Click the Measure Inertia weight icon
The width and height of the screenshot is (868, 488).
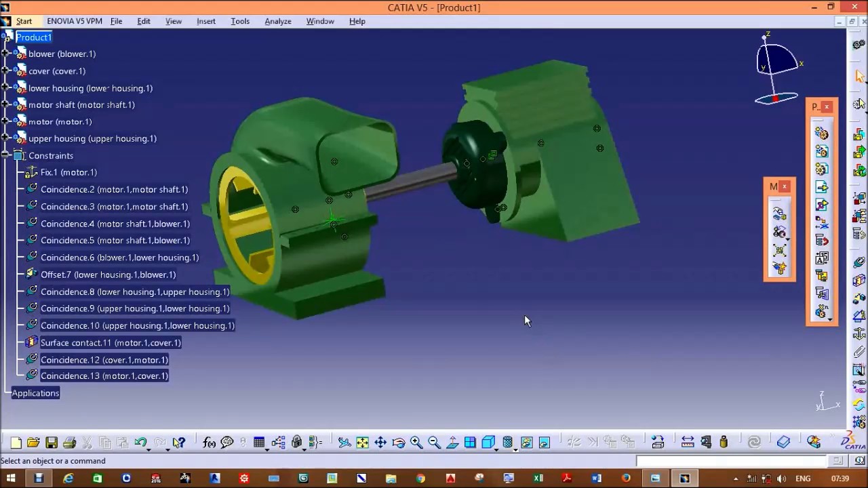click(724, 443)
